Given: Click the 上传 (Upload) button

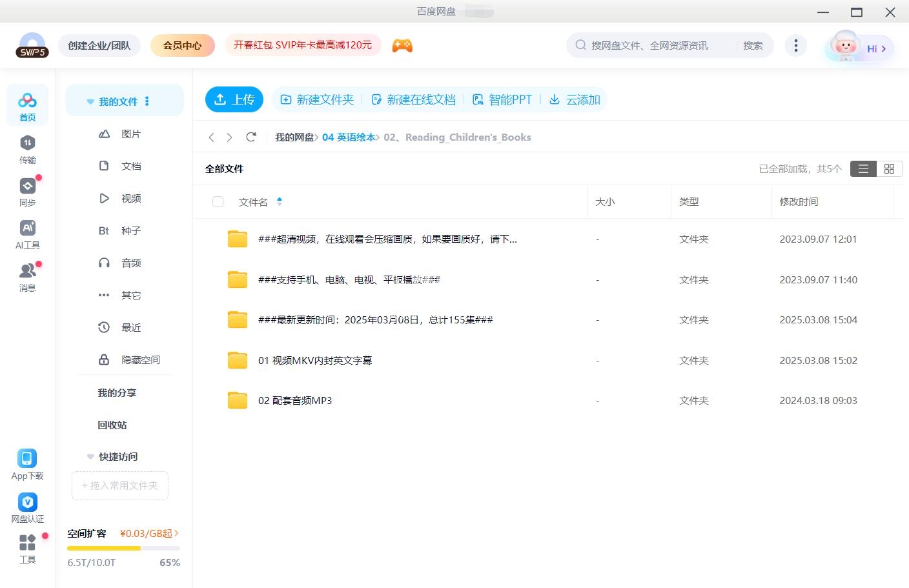Looking at the screenshot, I should pos(234,99).
